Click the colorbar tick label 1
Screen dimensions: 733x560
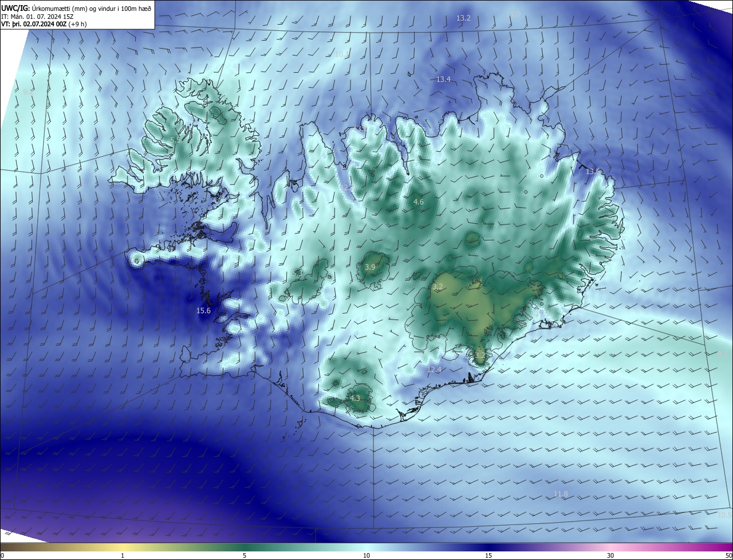tap(123, 555)
